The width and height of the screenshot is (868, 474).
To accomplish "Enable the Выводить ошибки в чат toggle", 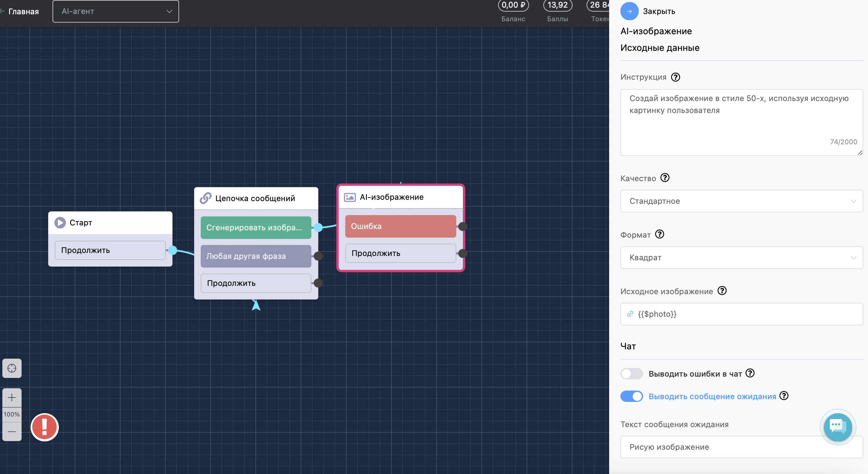I will (x=631, y=374).
